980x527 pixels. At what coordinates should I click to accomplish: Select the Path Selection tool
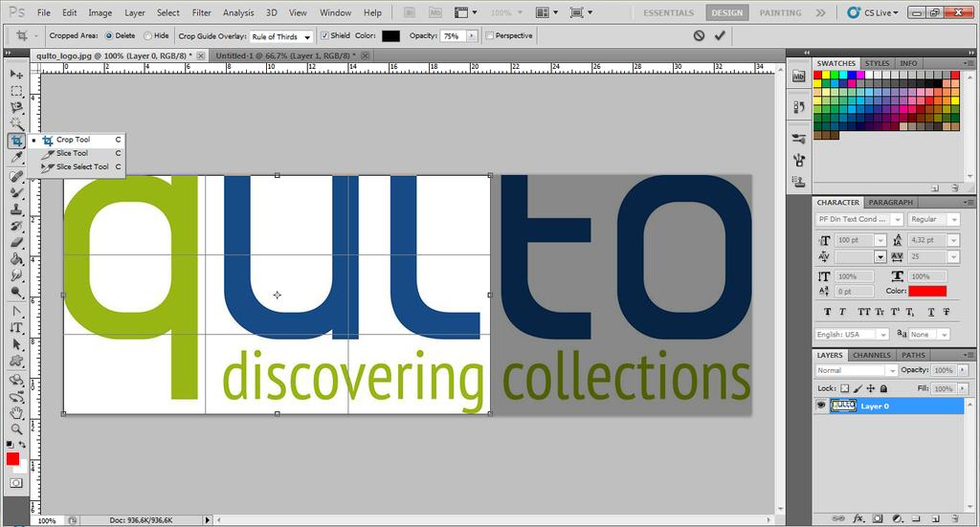(16, 344)
